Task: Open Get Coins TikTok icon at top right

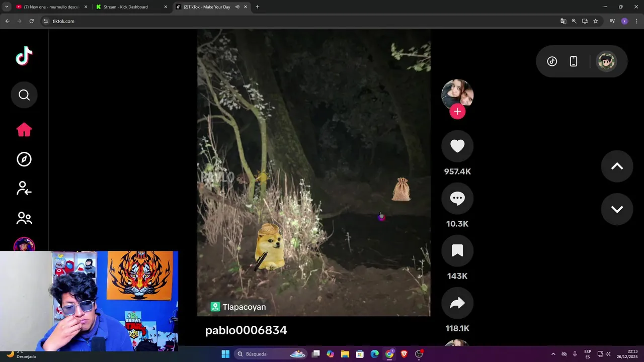Action: [552, 61]
